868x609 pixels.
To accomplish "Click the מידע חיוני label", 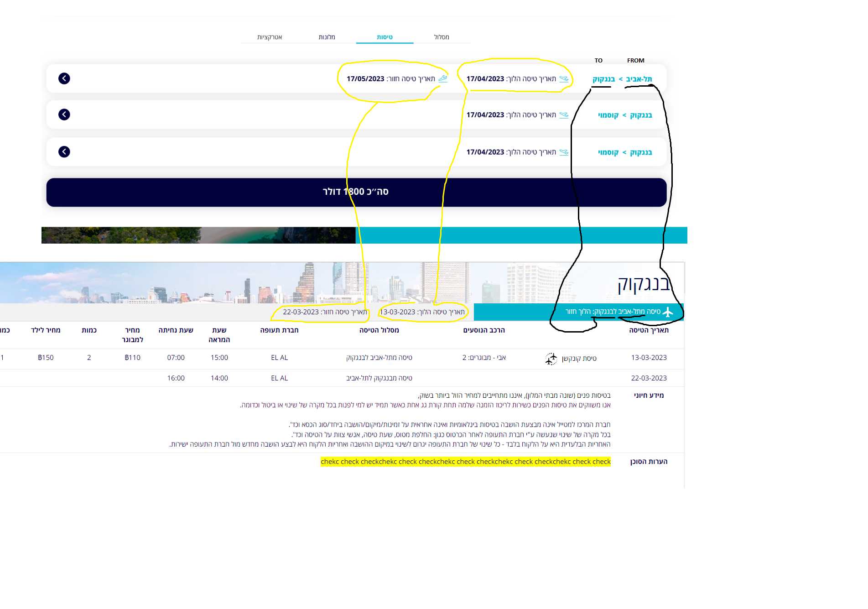I will pyautogui.click(x=649, y=396).
